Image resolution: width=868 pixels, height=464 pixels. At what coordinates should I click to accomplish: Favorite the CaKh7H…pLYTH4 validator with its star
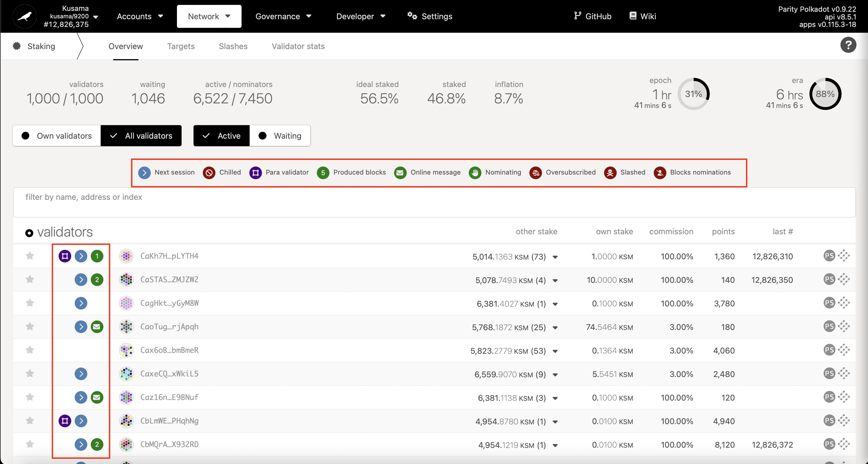click(30, 256)
